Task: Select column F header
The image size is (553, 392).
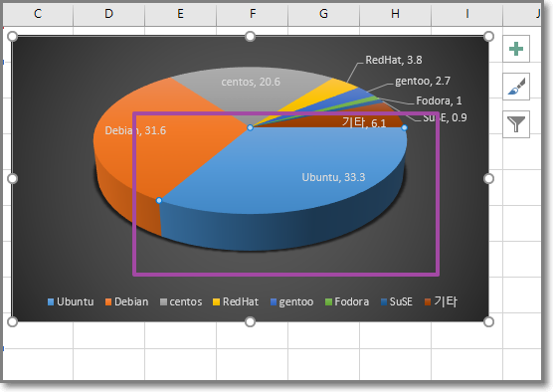Action: point(253,14)
